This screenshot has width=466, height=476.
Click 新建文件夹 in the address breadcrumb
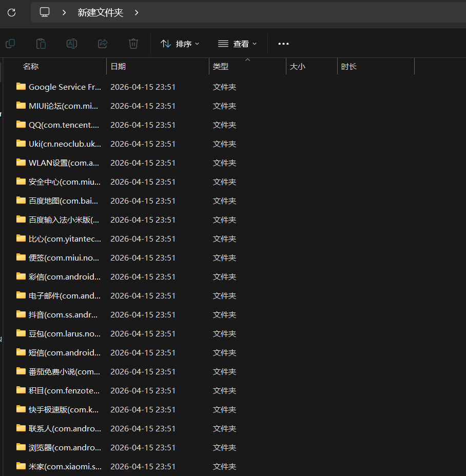point(101,12)
